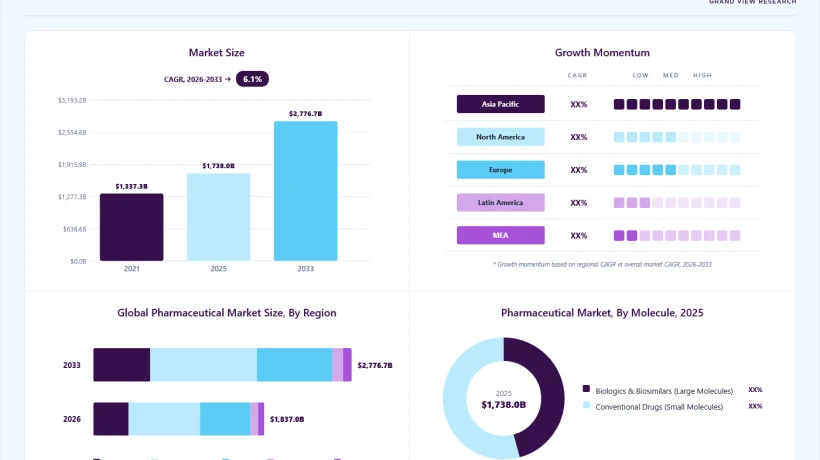
Task: Click Pharmaceutical Market, By Molecule, 2025 title
Action: point(602,313)
